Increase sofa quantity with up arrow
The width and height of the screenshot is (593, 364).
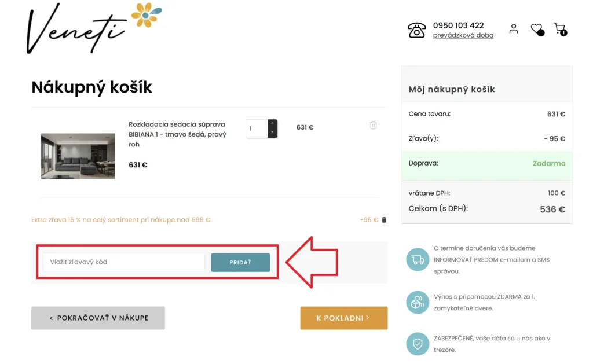click(x=272, y=124)
